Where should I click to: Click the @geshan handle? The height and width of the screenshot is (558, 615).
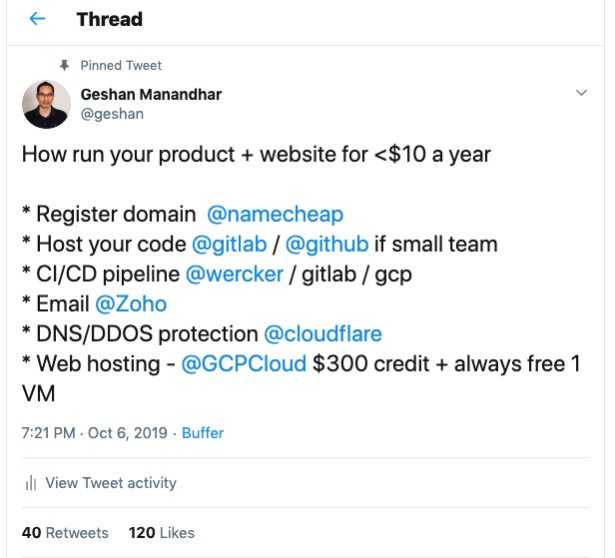(x=111, y=113)
